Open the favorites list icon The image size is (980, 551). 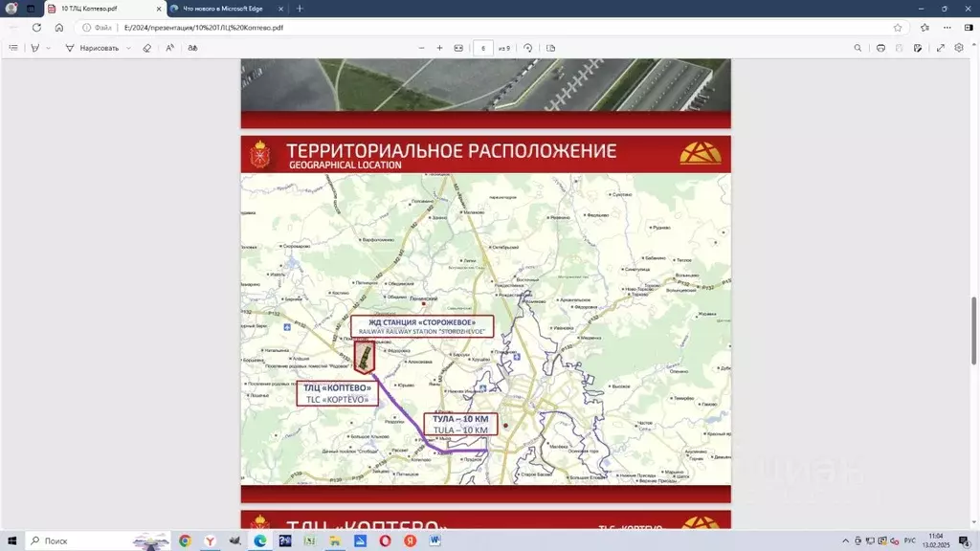tap(925, 28)
